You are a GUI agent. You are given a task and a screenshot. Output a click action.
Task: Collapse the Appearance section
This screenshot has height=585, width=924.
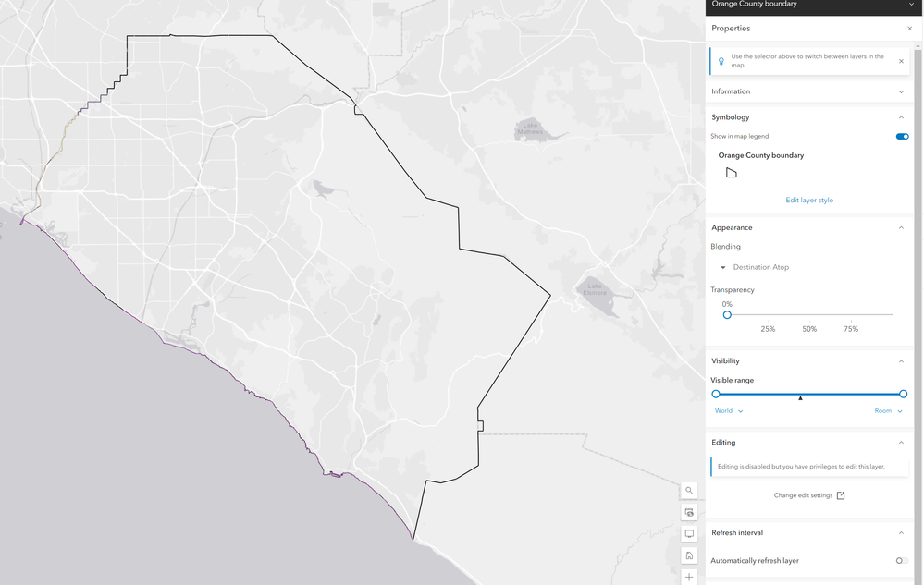tap(901, 227)
